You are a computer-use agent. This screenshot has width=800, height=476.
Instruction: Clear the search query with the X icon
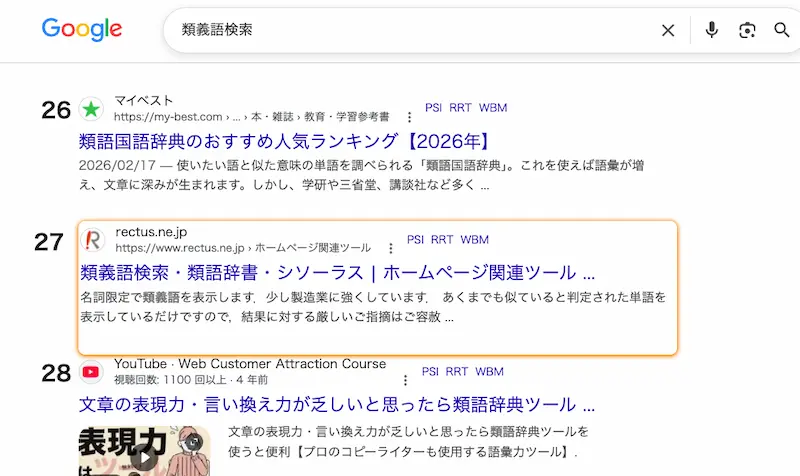(x=668, y=31)
